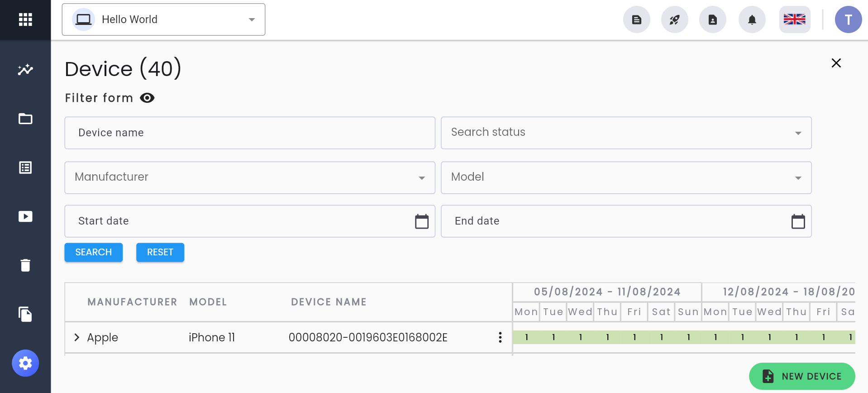Change language via the UK flag

795,19
